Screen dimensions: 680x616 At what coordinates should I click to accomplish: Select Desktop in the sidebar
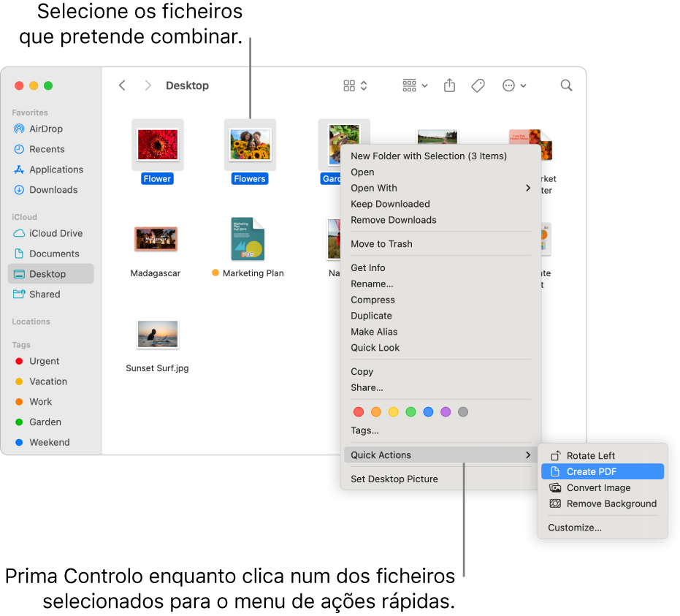[x=50, y=274]
